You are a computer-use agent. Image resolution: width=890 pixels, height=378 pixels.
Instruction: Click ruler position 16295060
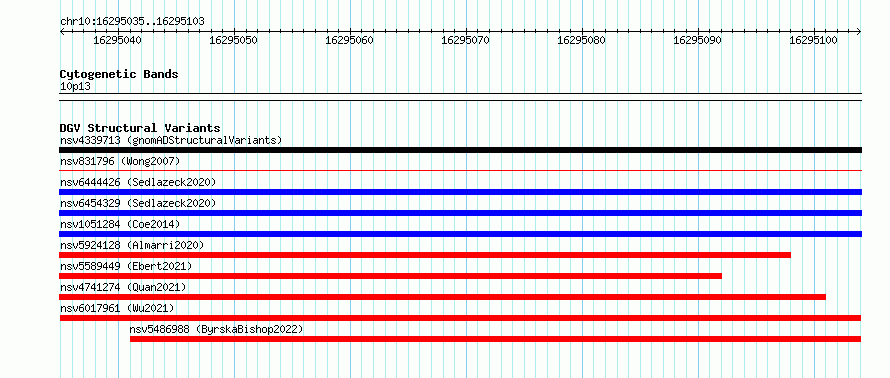[350, 40]
